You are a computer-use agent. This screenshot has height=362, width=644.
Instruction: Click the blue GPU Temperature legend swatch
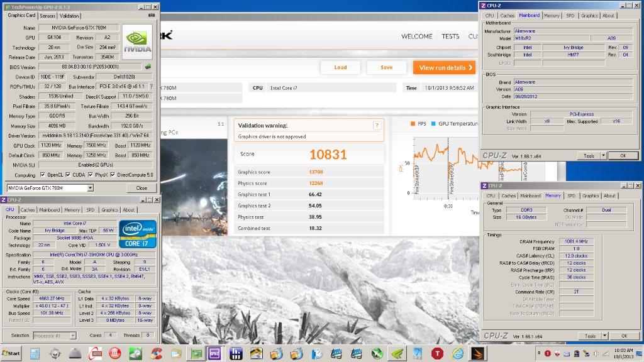click(x=433, y=124)
